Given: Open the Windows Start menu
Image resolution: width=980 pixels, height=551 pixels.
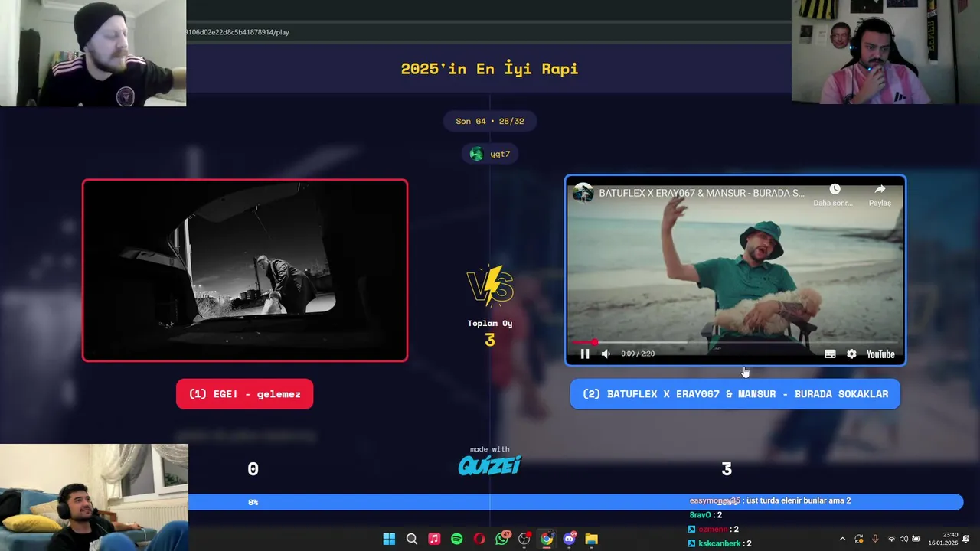Looking at the screenshot, I should click(389, 539).
